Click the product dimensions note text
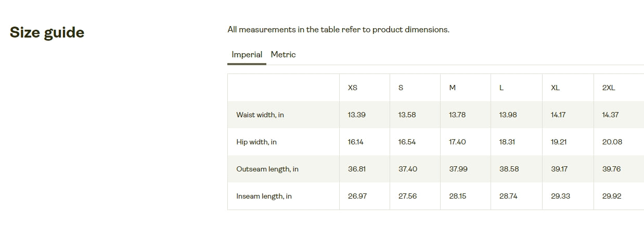Viewport: 644px width, 233px height. 338,30
